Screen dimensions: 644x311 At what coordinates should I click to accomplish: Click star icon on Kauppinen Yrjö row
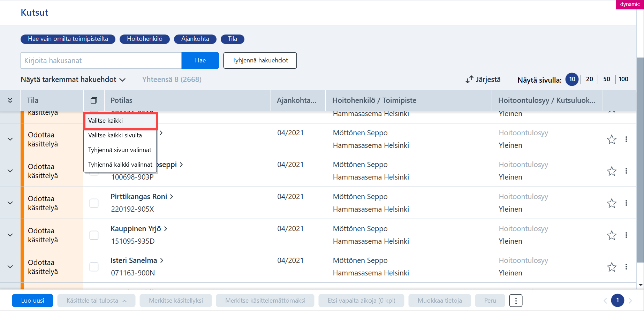point(612,235)
